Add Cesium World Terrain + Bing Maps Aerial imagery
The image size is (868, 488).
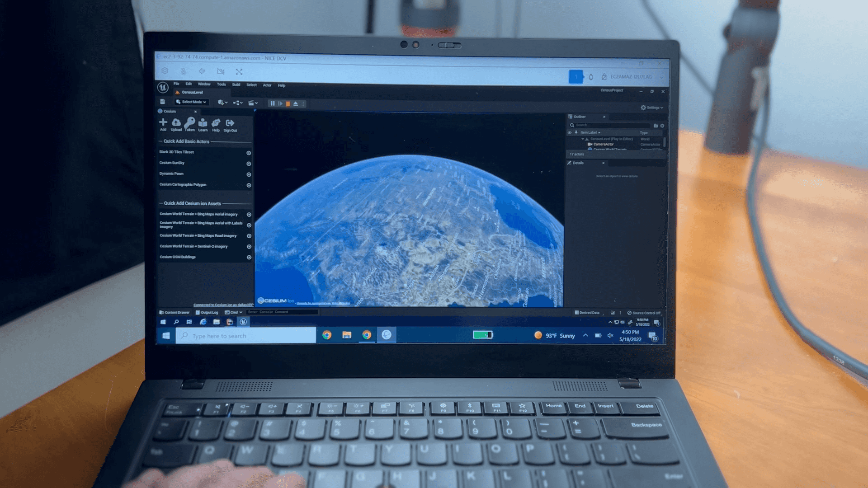(249, 214)
